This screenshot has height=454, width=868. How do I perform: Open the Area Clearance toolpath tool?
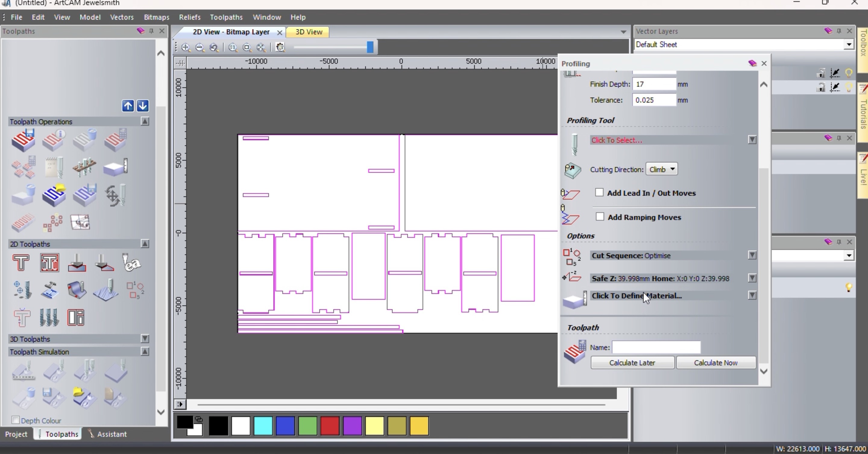(49, 262)
